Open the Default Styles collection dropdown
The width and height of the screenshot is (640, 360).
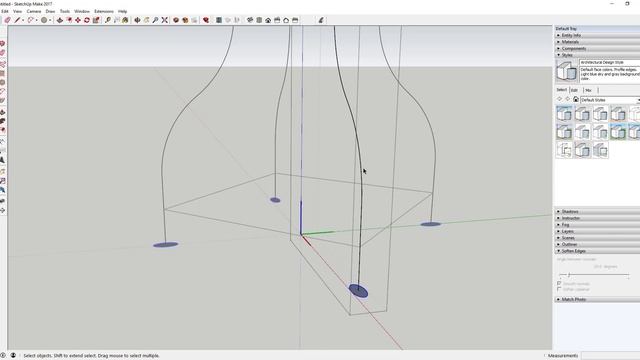pyautogui.click(x=610, y=100)
